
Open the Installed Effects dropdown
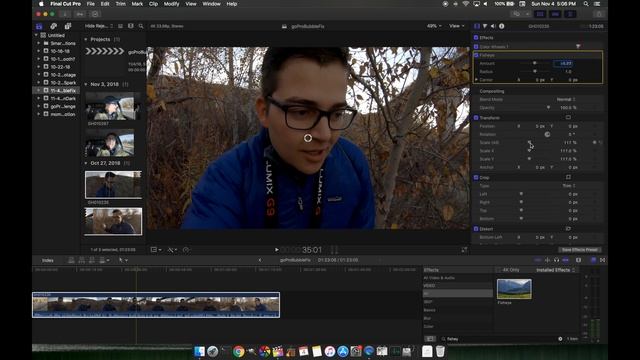tap(556, 270)
